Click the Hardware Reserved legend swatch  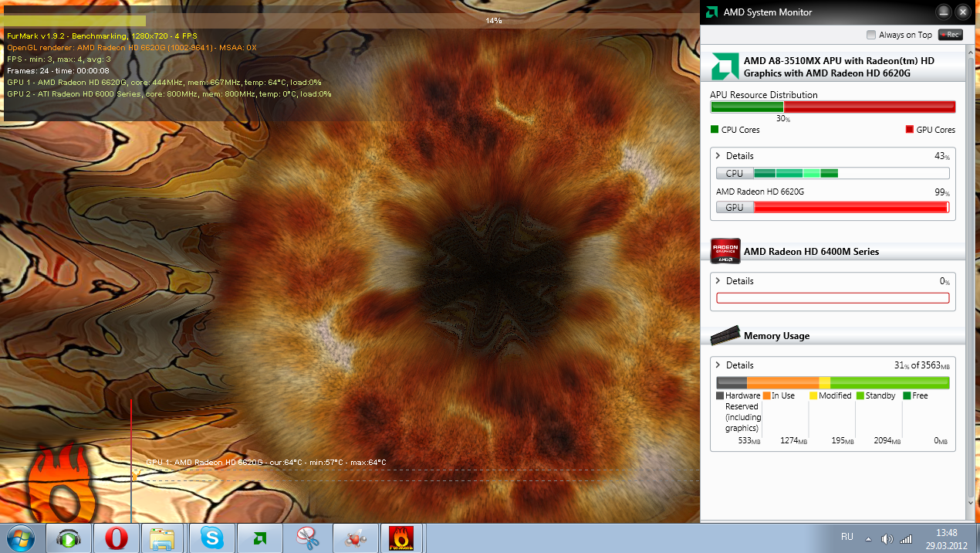tap(720, 395)
